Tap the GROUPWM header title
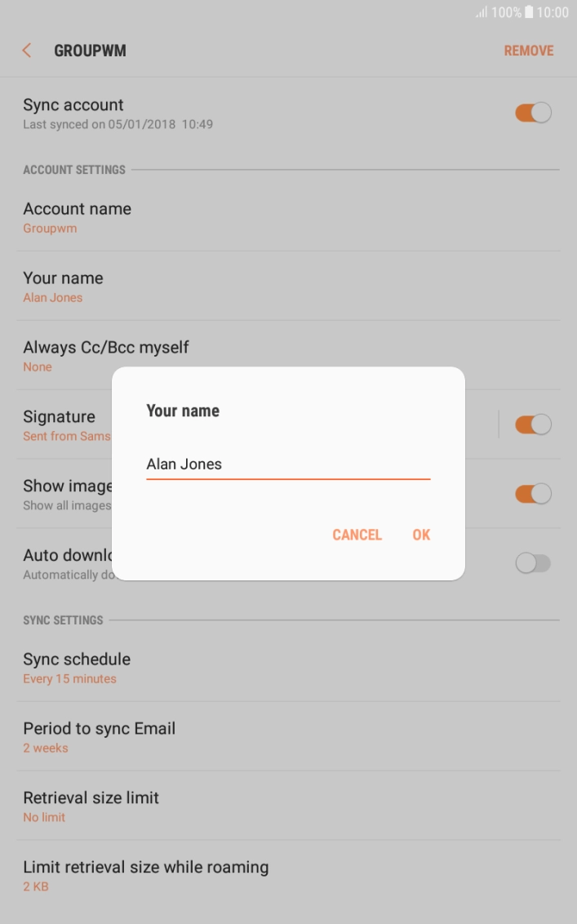This screenshot has width=577, height=924. (90, 51)
